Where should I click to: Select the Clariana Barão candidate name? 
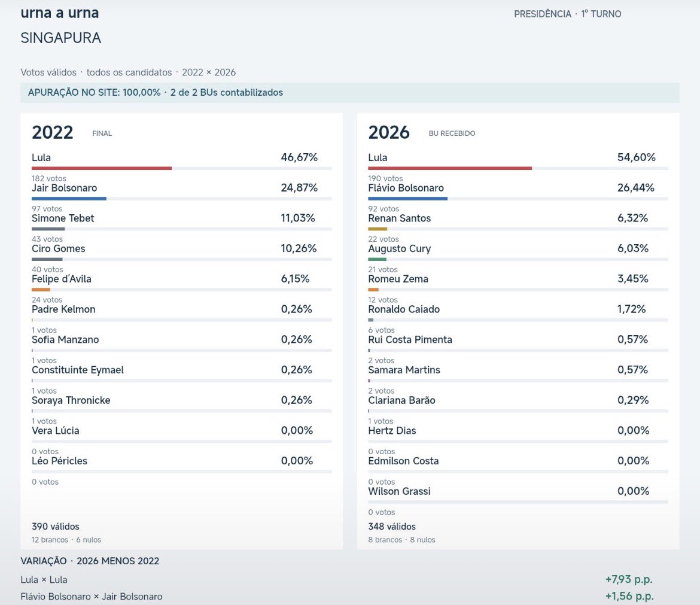[x=402, y=400]
